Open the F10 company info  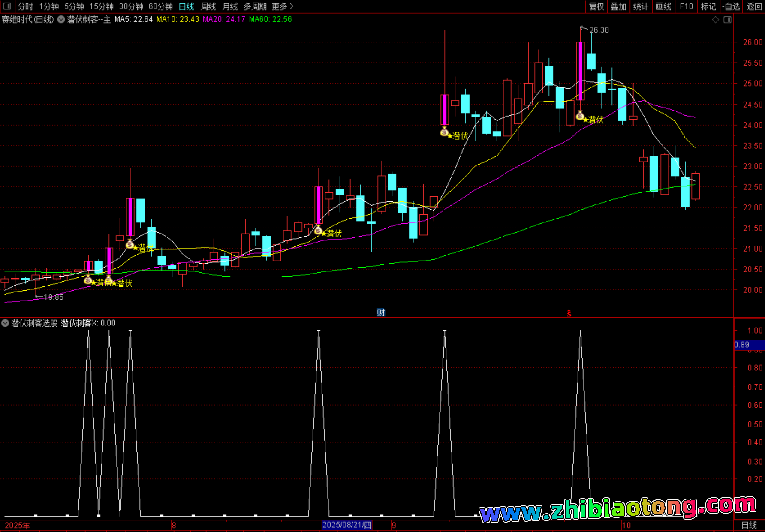[x=686, y=6]
